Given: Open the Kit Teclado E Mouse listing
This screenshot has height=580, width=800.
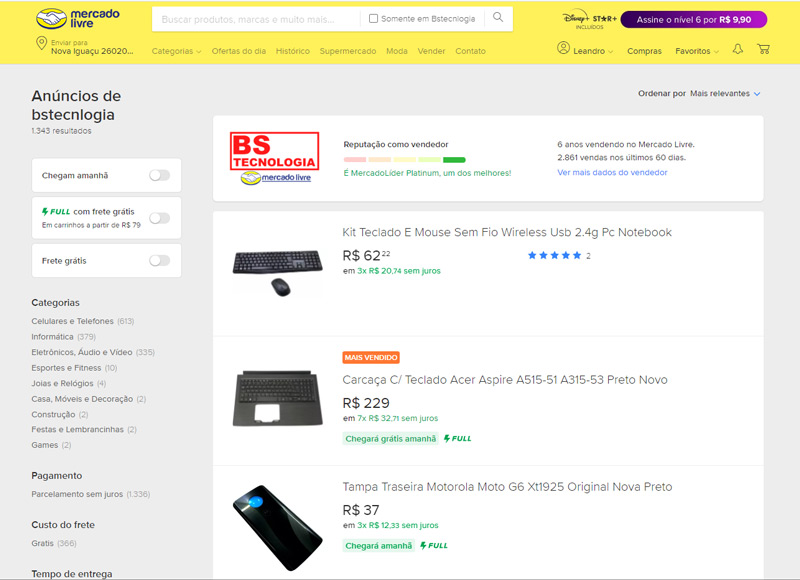Looking at the screenshot, I should click(507, 232).
